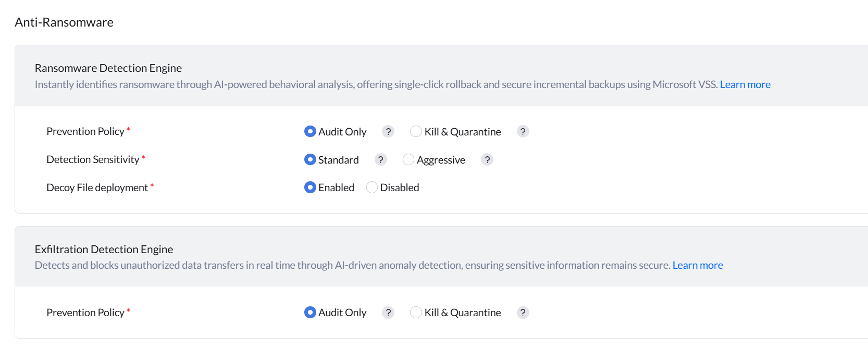Click help icon beside Exfiltration Kill & Quarantine
This screenshot has width=868, height=349.
(x=523, y=313)
